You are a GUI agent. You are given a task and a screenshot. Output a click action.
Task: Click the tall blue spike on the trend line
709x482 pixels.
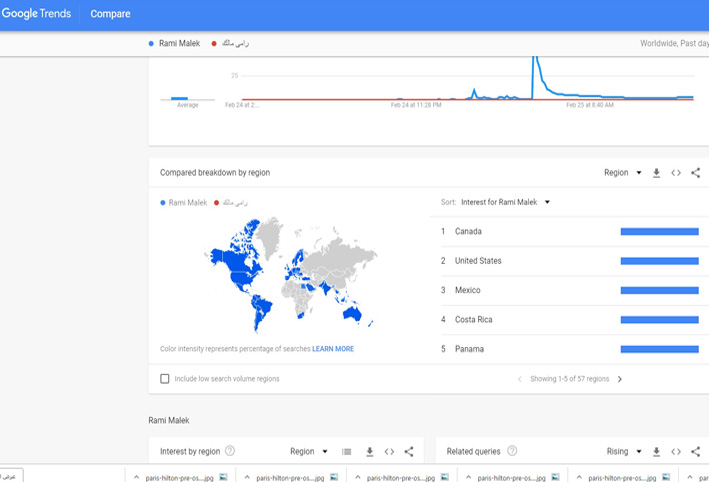[534, 75]
